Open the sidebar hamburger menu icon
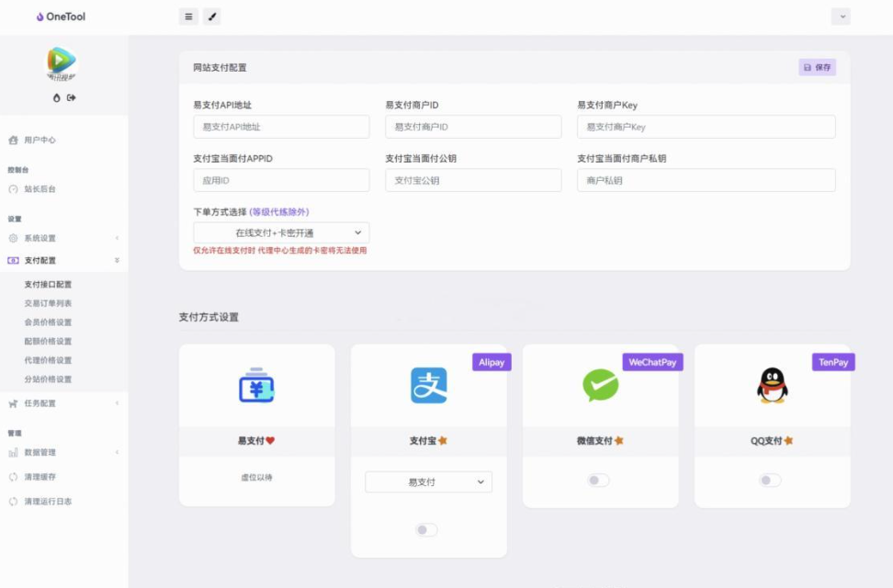Screen dimensions: 893x588 187,16
